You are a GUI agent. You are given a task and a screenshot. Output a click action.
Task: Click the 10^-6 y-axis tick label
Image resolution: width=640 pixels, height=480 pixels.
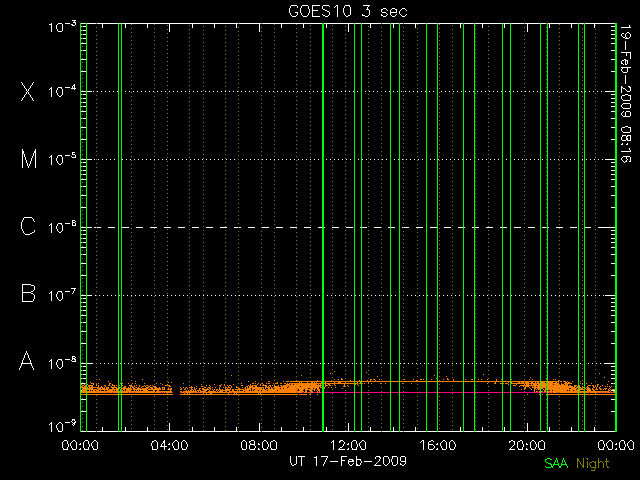click(x=62, y=227)
